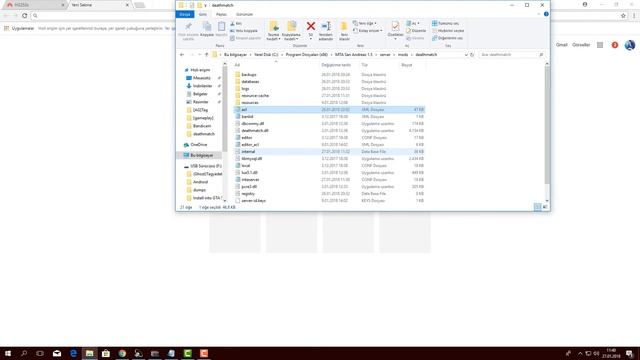Select Android folder in navigation pane
640x360 pixels.
pos(200,182)
